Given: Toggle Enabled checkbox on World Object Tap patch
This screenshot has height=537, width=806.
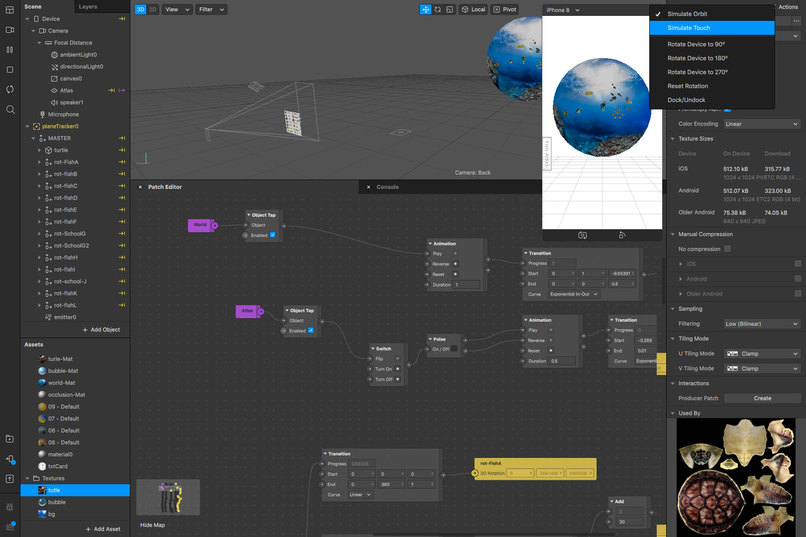Looking at the screenshot, I should [x=272, y=235].
